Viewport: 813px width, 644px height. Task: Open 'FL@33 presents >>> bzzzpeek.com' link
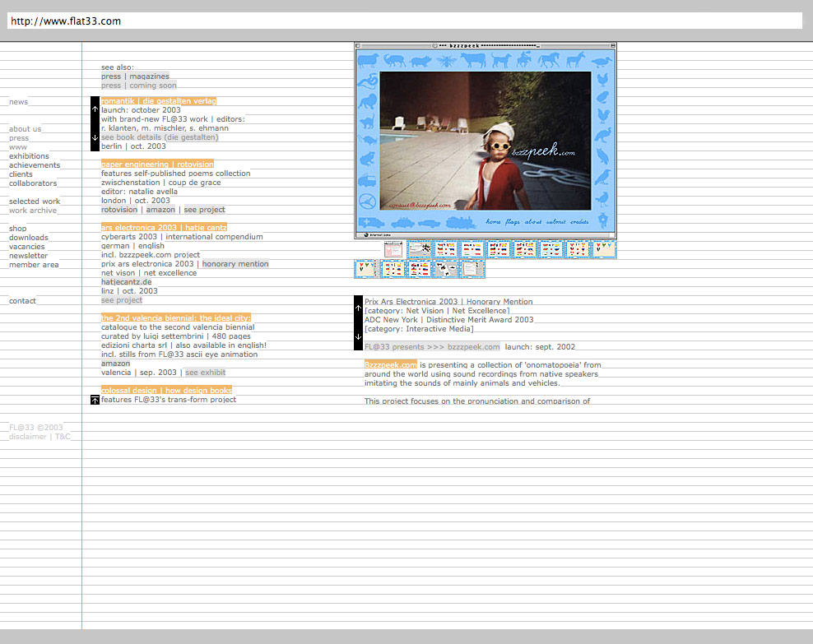[433, 347]
